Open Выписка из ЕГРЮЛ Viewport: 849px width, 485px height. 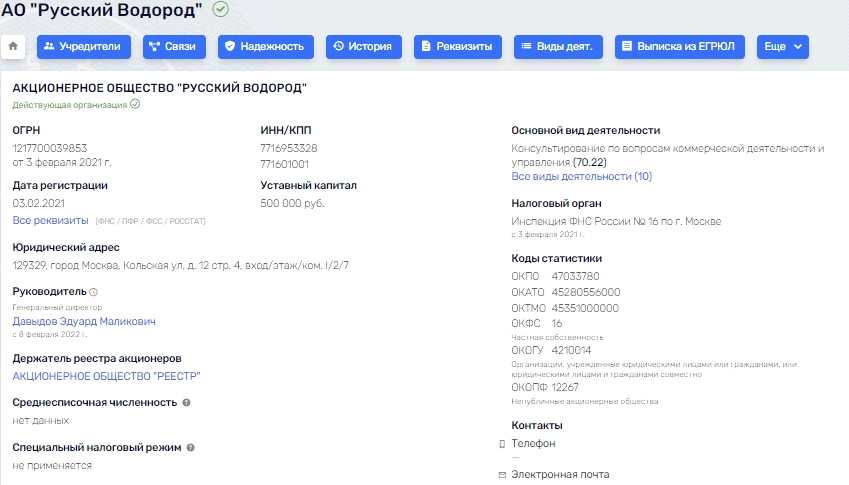coord(680,47)
